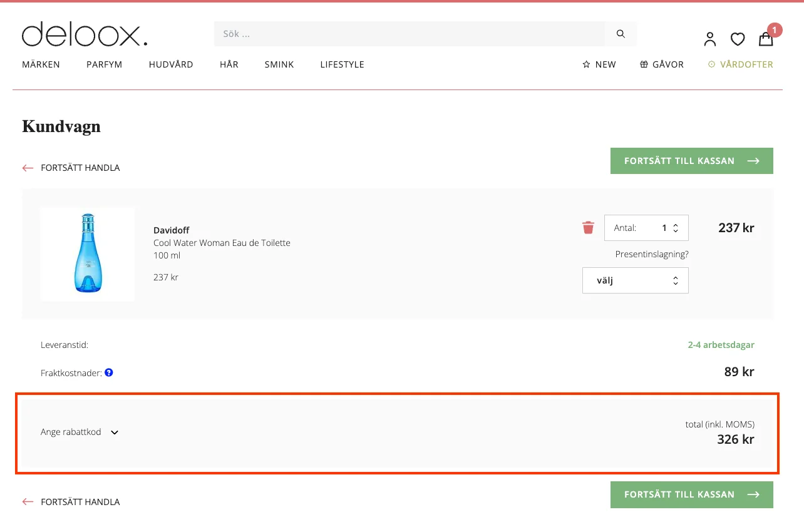Open the HÅR menu

[x=229, y=64]
